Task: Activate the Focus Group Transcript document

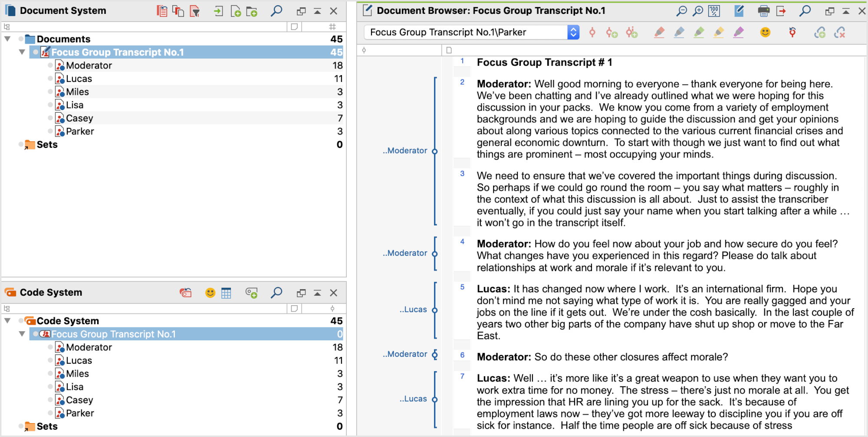Action: click(36, 52)
